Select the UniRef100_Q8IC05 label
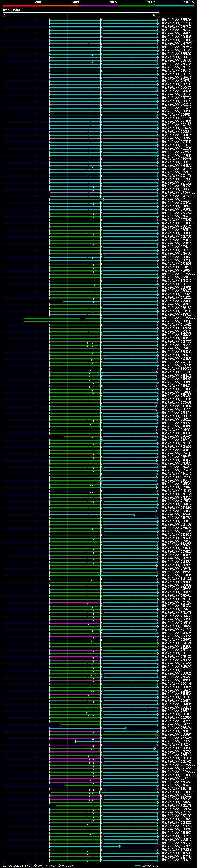The image size is (197, 868). 176,399
